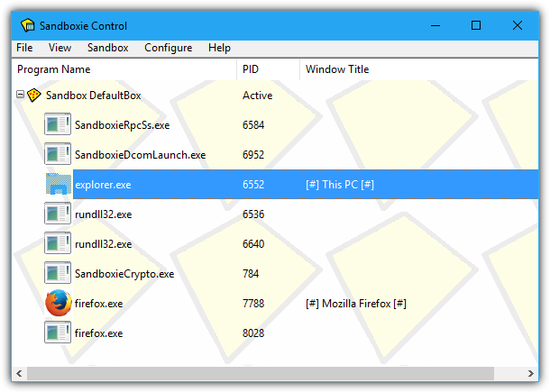The width and height of the screenshot is (550, 392).
Task: Open the View menu
Action: pyautogui.click(x=60, y=48)
